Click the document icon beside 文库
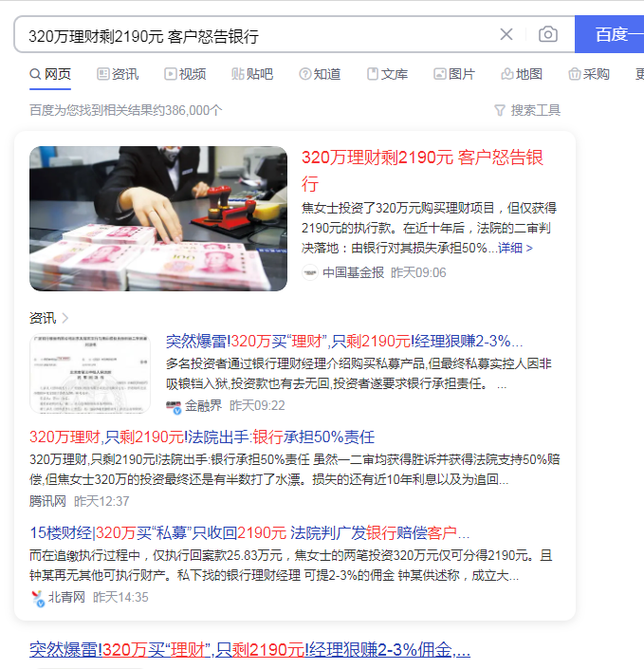The height and width of the screenshot is (669, 644). [373, 74]
